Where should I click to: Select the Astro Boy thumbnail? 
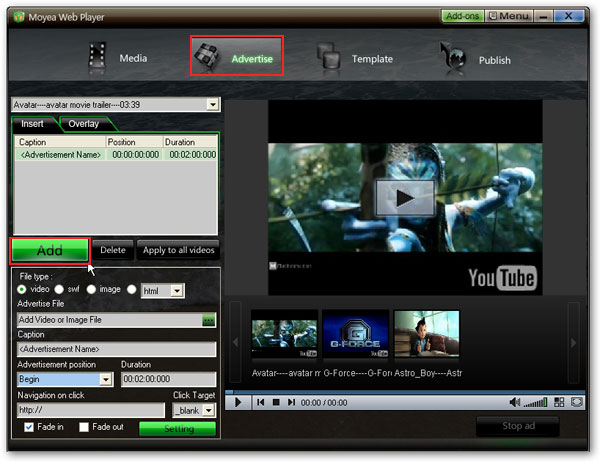(x=427, y=334)
